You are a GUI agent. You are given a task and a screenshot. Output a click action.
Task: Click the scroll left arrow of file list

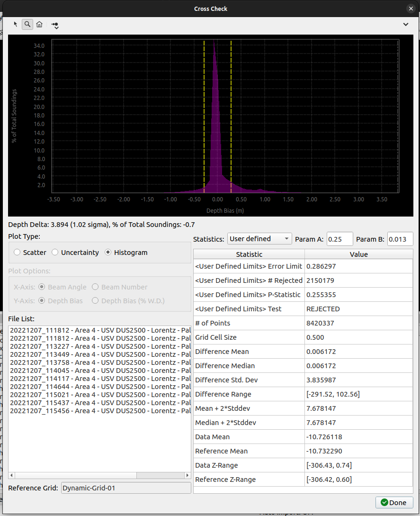coord(12,475)
